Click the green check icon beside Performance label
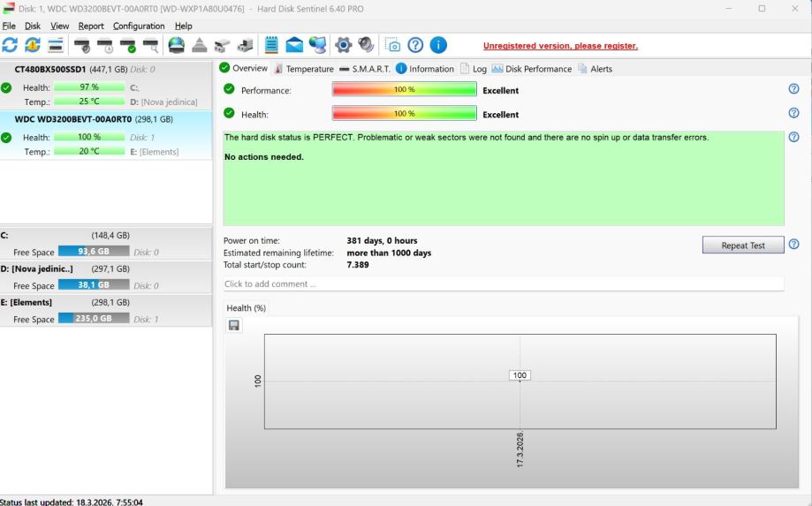 tap(229, 89)
